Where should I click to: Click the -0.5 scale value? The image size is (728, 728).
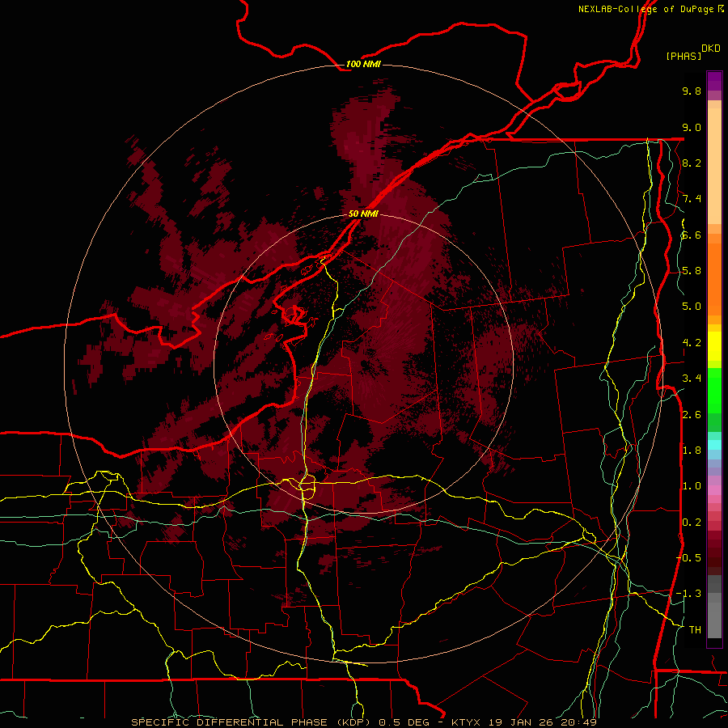click(x=688, y=558)
